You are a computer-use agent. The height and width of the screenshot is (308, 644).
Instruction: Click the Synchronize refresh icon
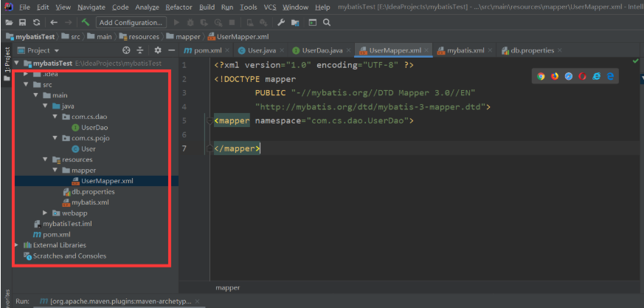click(37, 23)
